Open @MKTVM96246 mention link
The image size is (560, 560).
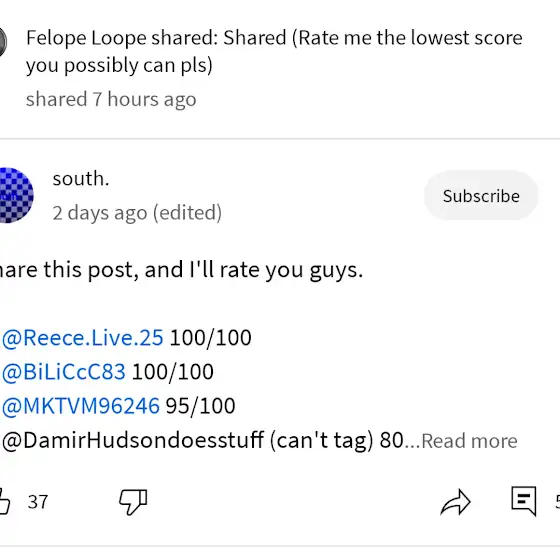(81, 406)
